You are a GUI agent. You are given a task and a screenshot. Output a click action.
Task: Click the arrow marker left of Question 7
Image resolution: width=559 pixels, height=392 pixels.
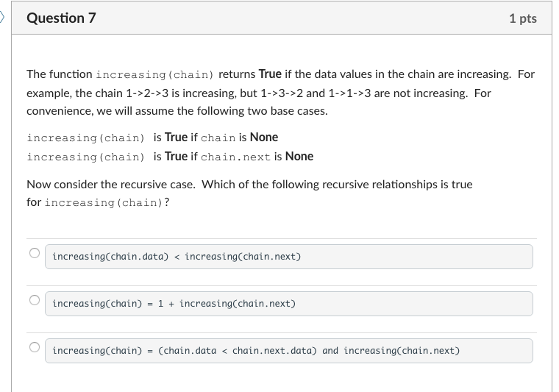pyautogui.click(x=3, y=17)
